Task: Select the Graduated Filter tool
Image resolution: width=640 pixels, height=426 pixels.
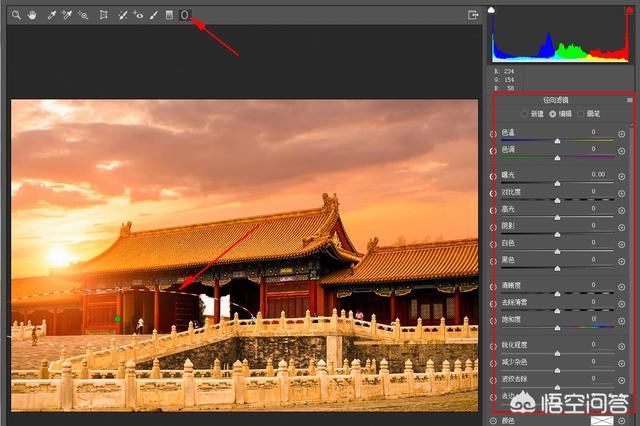Action: (169, 16)
